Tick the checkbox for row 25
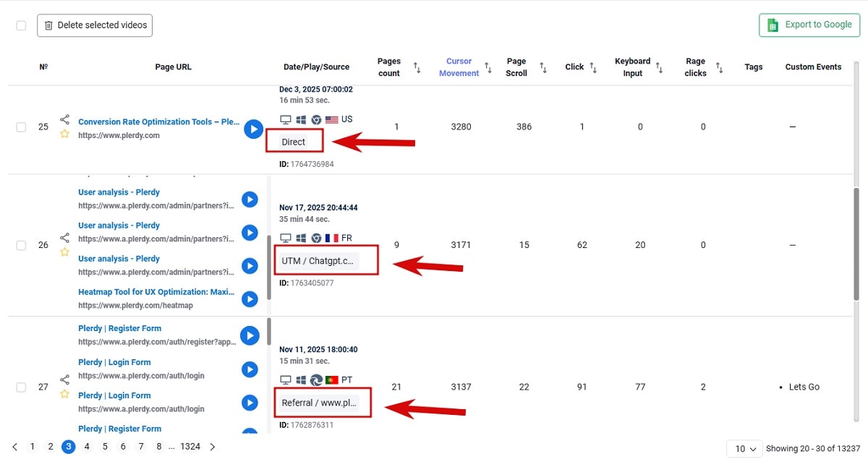The height and width of the screenshot is (459, 868). click(x=21, y=127)
